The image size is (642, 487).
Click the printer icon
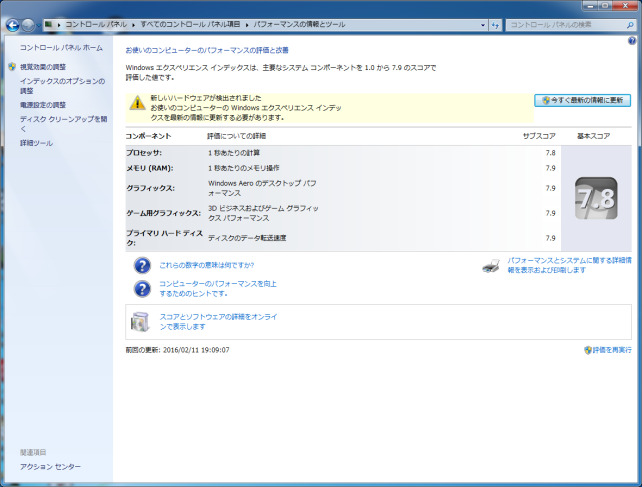pos(491,266)
